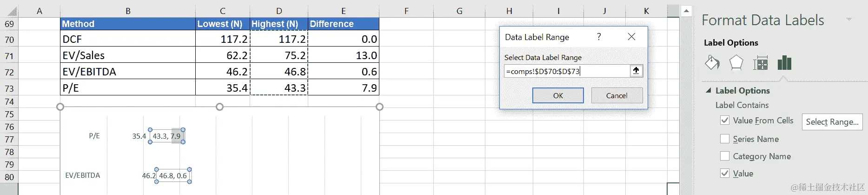The width and height of the screenshot is (868, 195).
Task: Toggle Category Name checkbox
Action: click(725, 156)
